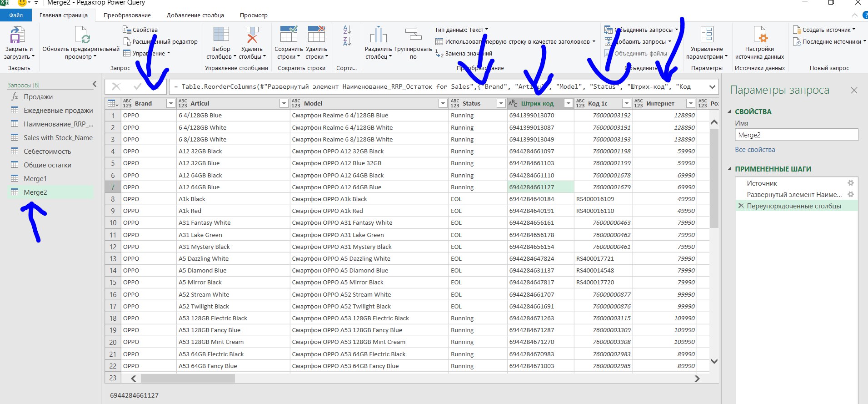Collapse the СВОЙСТВА section

(730, 111)
